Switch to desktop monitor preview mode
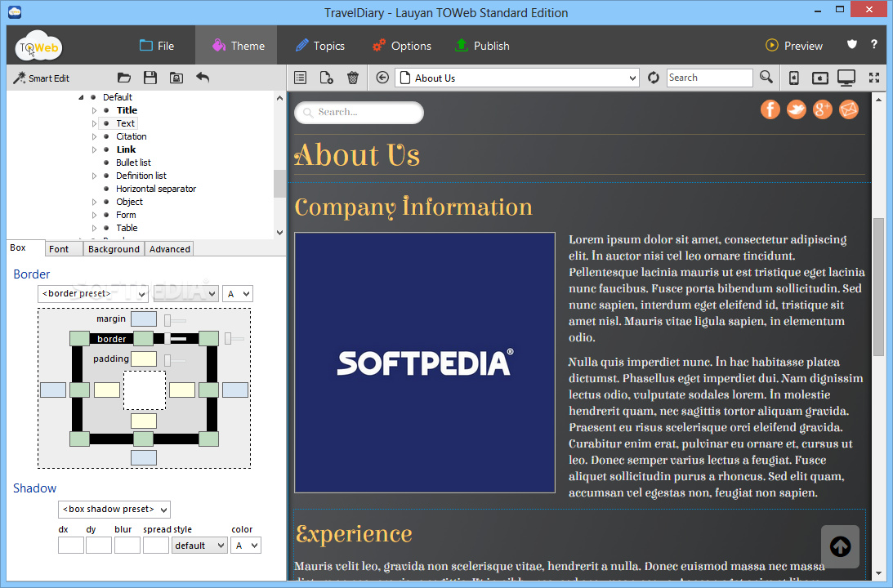Image resolution: width=893 pixels, height=588 pixels. [846, 78]
